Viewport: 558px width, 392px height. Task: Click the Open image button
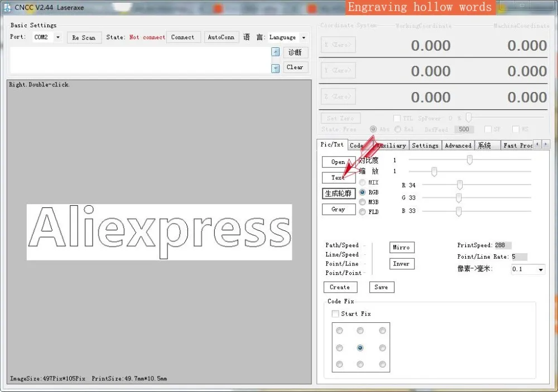click(x=339, y=162)
